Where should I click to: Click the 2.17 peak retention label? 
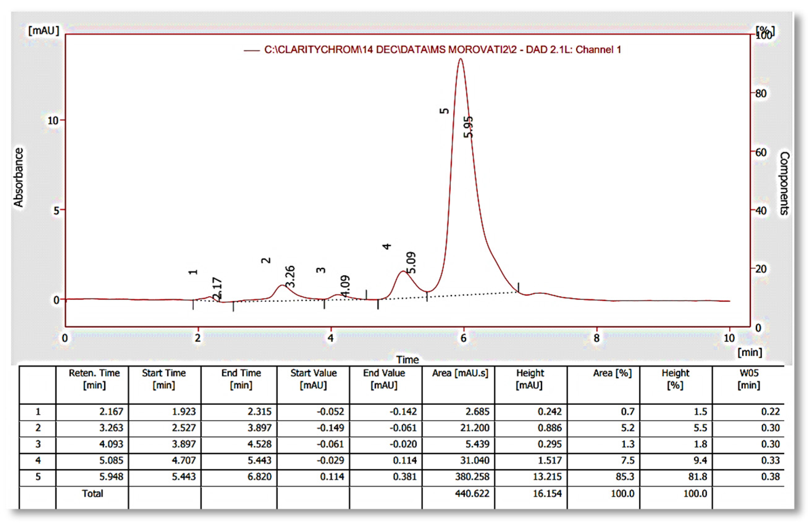[x=217, y=289]
